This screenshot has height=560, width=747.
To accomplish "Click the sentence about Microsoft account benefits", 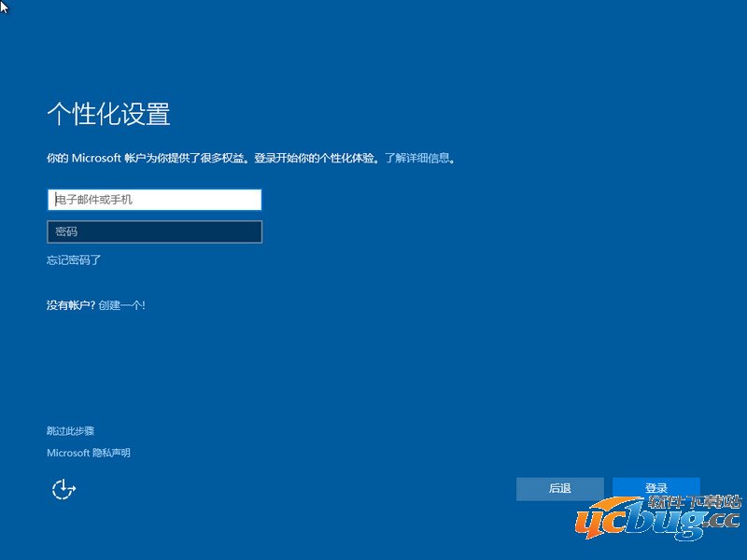I will point(148,159).
